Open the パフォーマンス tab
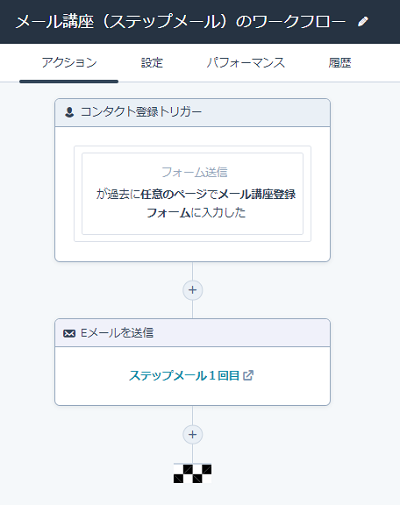 tap(246, 63)
